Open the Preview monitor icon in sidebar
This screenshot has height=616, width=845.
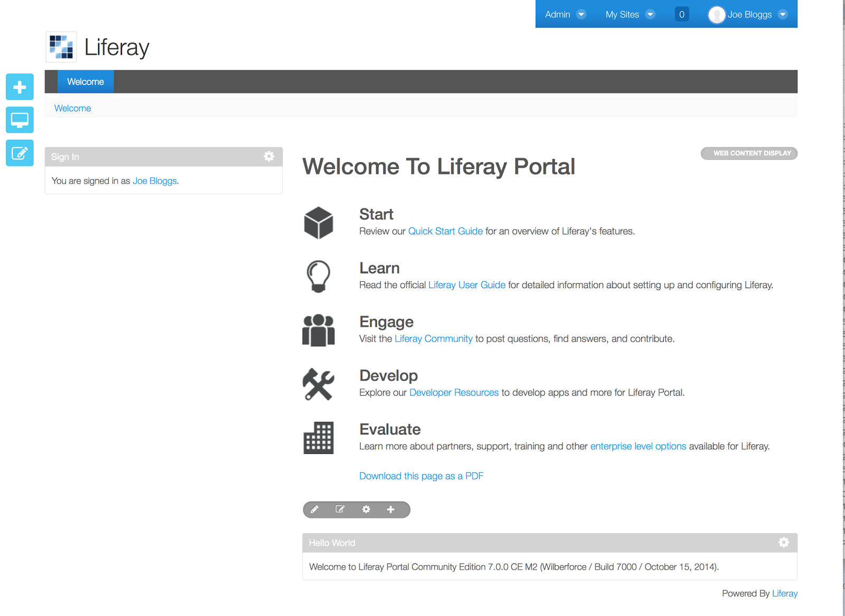click(20, 120)
